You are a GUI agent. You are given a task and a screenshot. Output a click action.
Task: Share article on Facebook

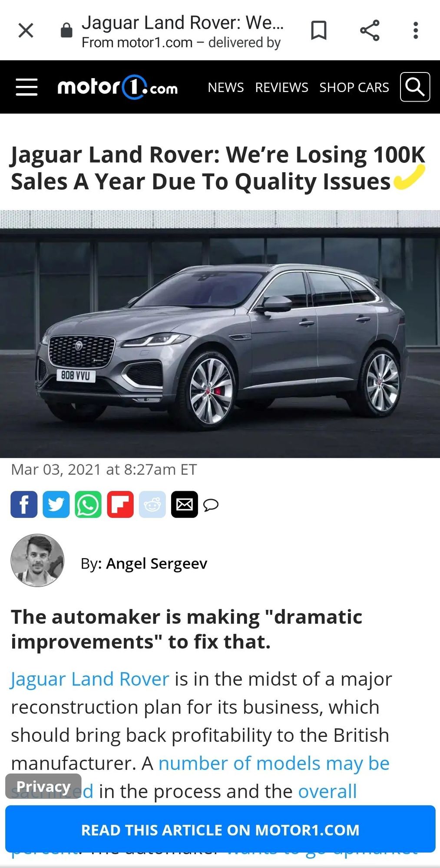(x=24, y=504)
